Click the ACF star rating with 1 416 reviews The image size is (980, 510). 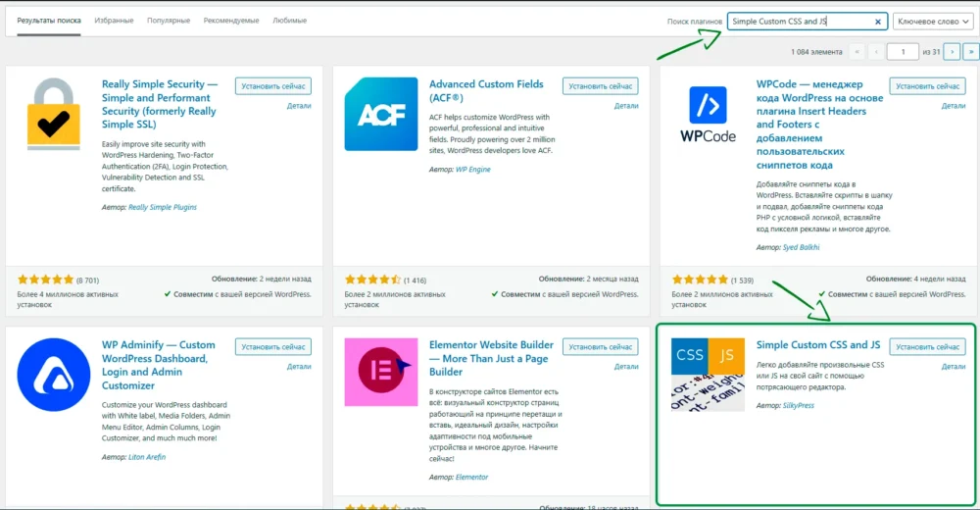(x=372, y=280)
